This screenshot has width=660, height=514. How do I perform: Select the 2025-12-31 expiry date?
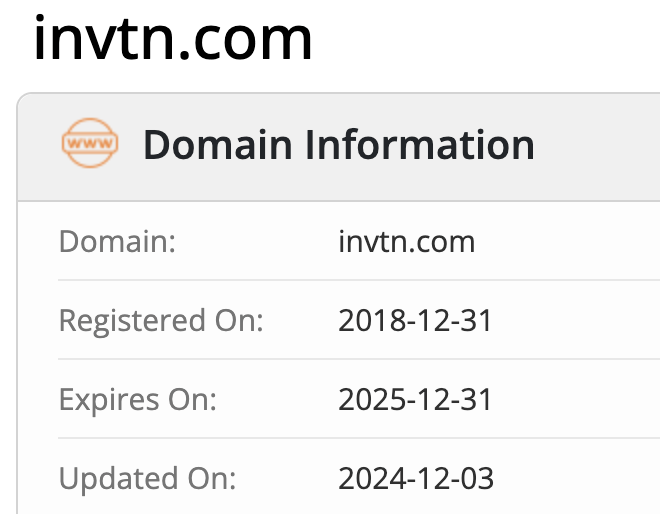(x=415, y=400)
